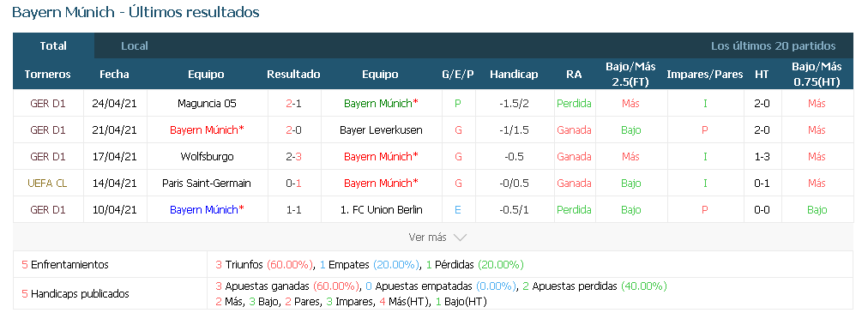This screenshot has height=319, width=868.
Task: Switch to the Local tab
Action: click(135, 46)
